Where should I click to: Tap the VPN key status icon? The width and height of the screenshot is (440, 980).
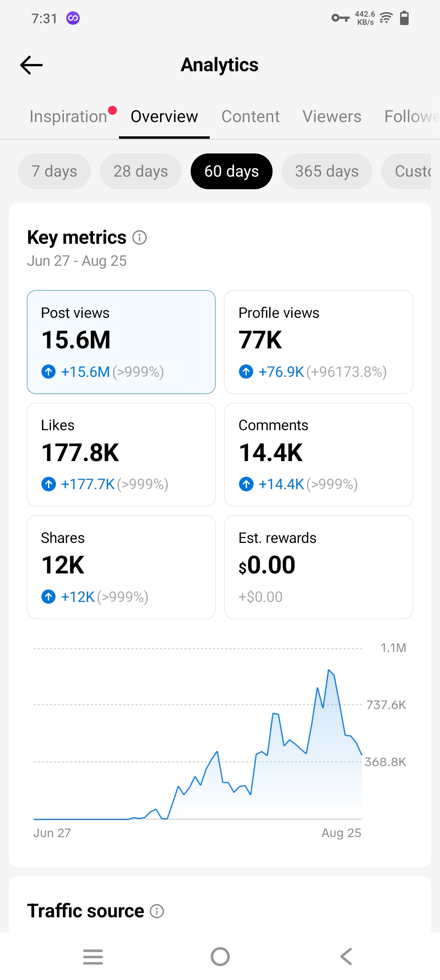[340, 18]
